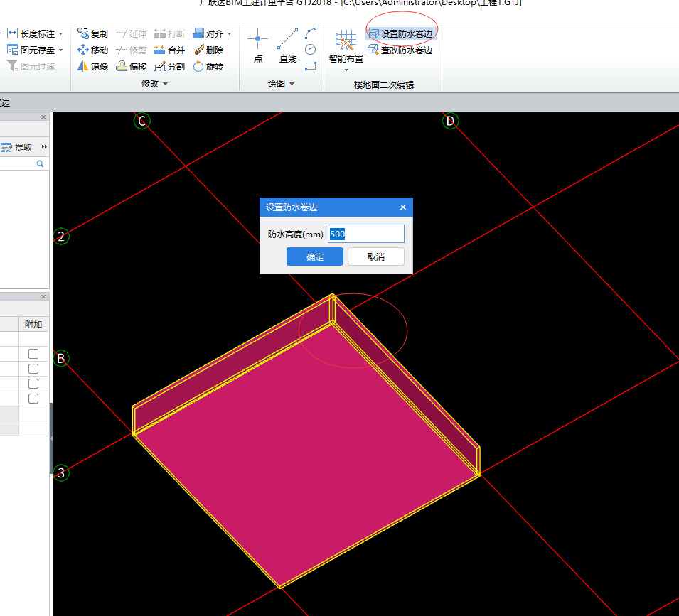Click the search magnifier in left panel

click(x=41, y=163)
